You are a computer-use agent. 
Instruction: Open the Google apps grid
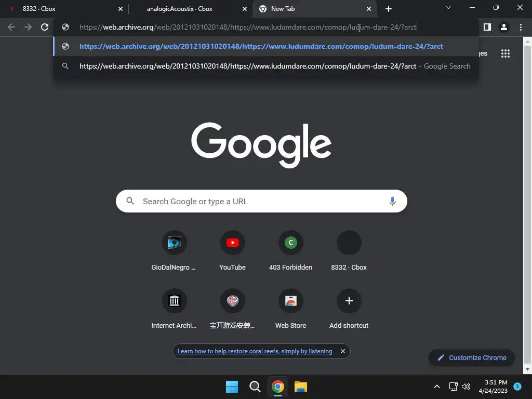coord(506,54)
